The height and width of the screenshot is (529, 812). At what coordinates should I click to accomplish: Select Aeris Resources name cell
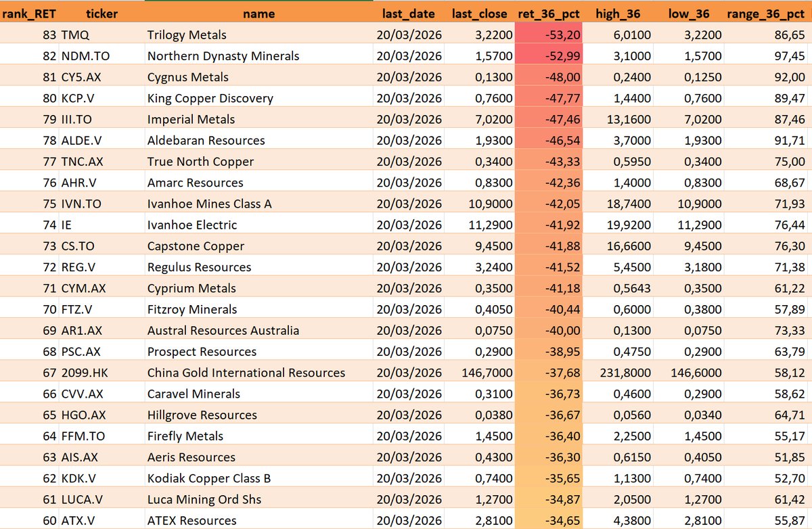click(x=258, y=457)
